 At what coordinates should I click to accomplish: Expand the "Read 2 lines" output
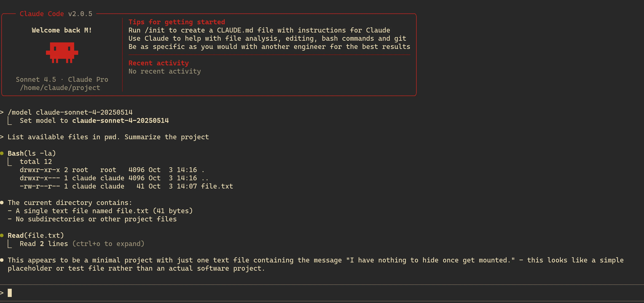pyautogui.click(x=44, y=244)
